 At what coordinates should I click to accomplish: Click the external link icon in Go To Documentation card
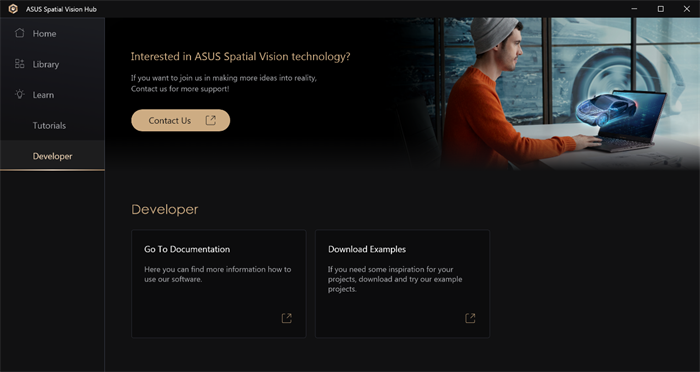[287, 318]
